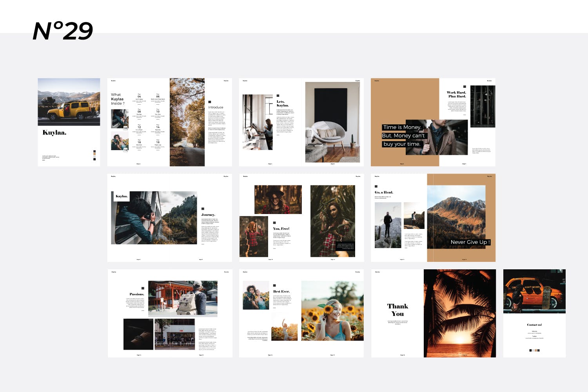Image resolution: width=588 pixels, height=392 pixels.
Task: Click the orange swatch on the Contact us slide
Action: [x=536, y=350]
